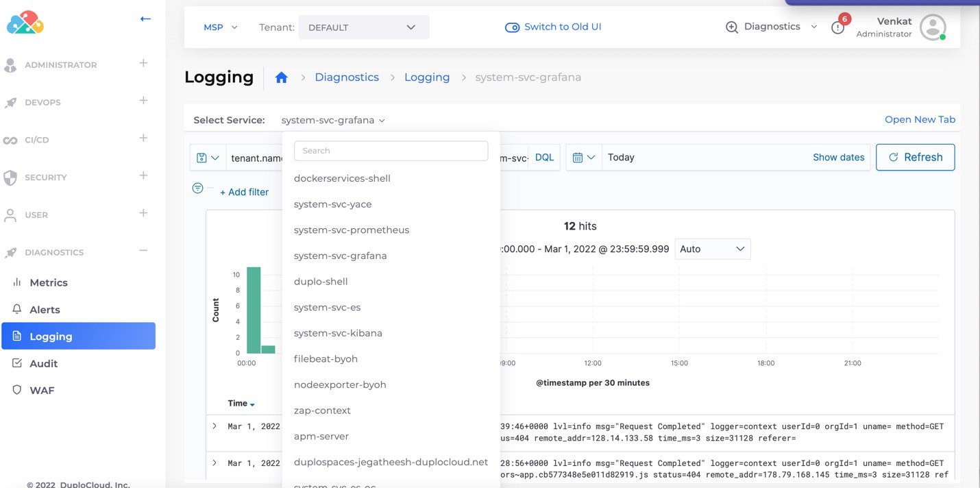
Task: Select system-svc-prometheus from service list
Action: click(351, 230)
